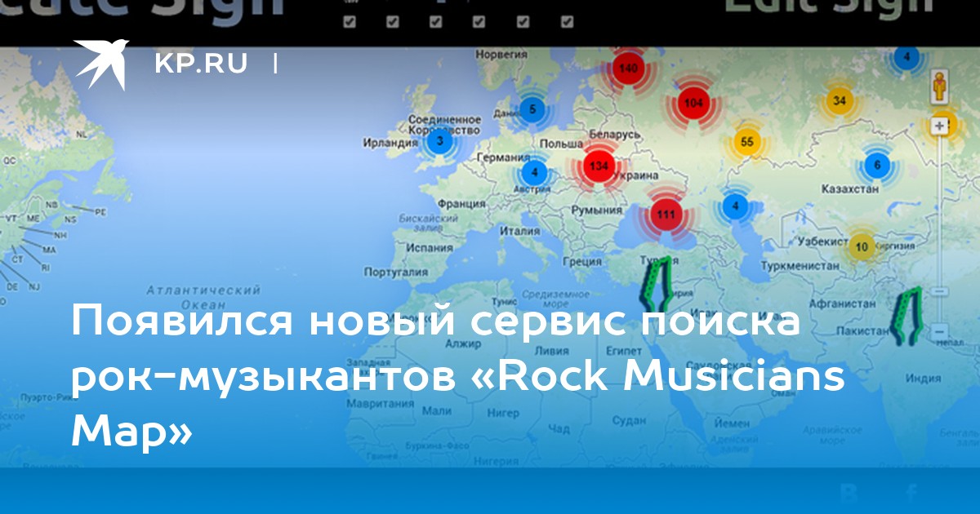
Task: Select the yellow 10 cluster near Uzbekistan
Action: (x=861, y=246)
